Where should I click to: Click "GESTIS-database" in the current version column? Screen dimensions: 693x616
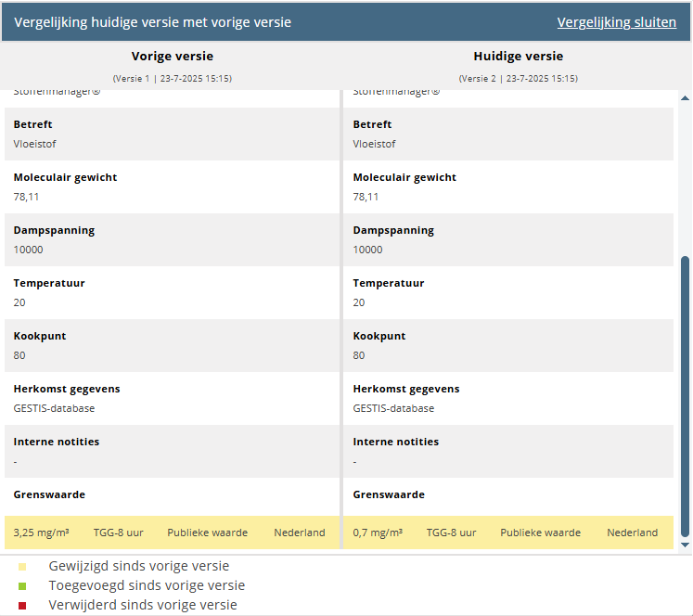click(393, 408)
